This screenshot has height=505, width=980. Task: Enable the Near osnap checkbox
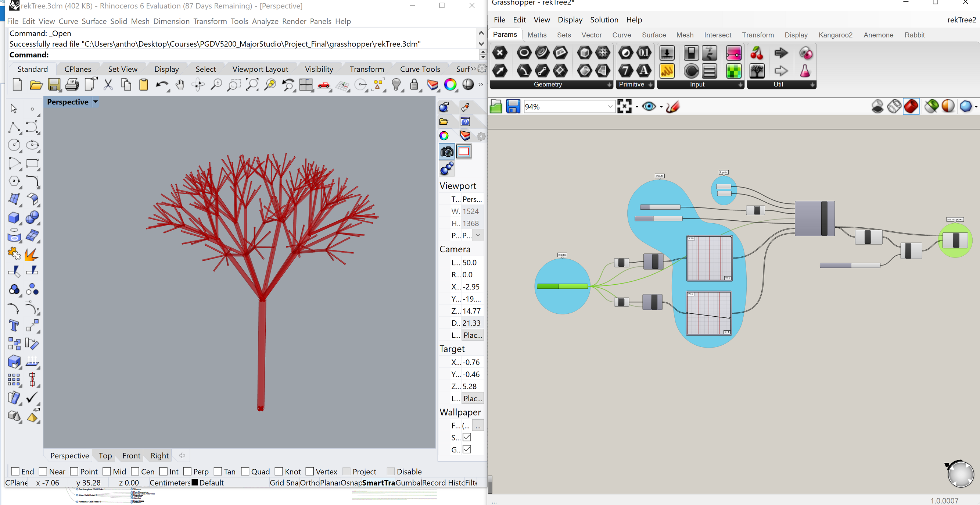point(43,471)
